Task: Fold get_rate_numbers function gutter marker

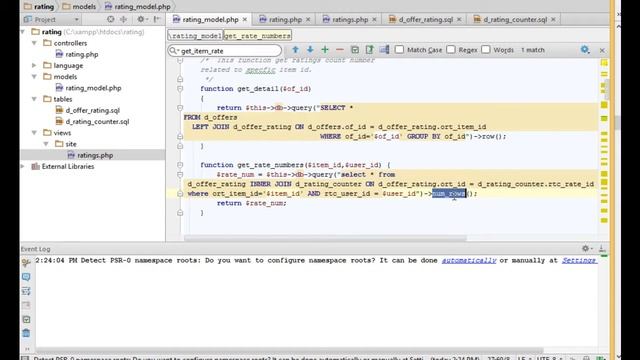Action: pyautogui.click(x=180, y=165)
